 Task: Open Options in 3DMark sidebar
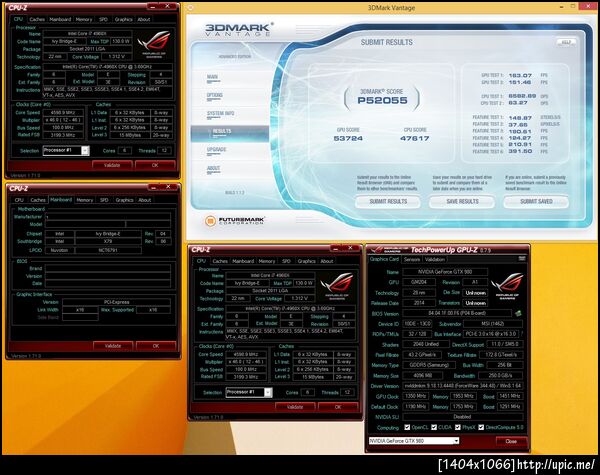214,96
